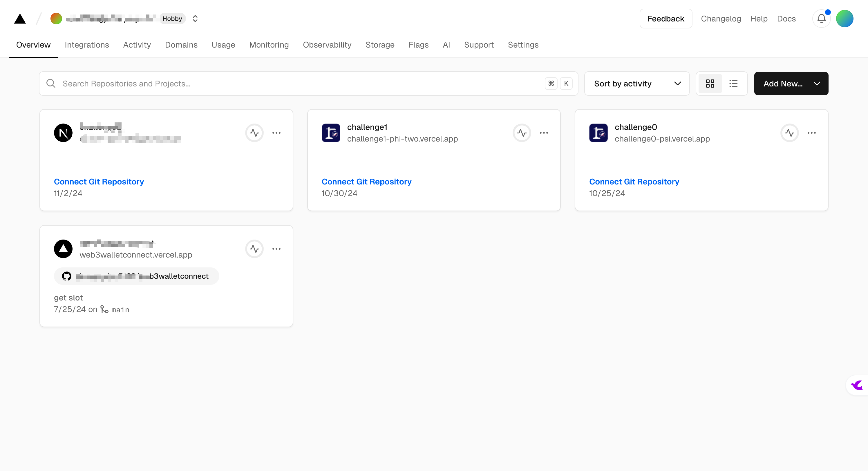Click the Hobby plan badge

coord(172,19)
